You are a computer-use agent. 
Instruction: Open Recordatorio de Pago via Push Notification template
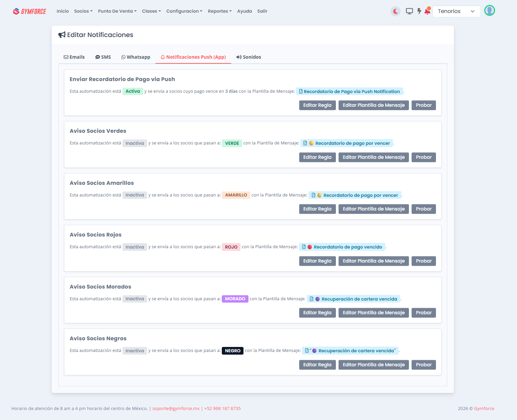[x=350, y=91]
